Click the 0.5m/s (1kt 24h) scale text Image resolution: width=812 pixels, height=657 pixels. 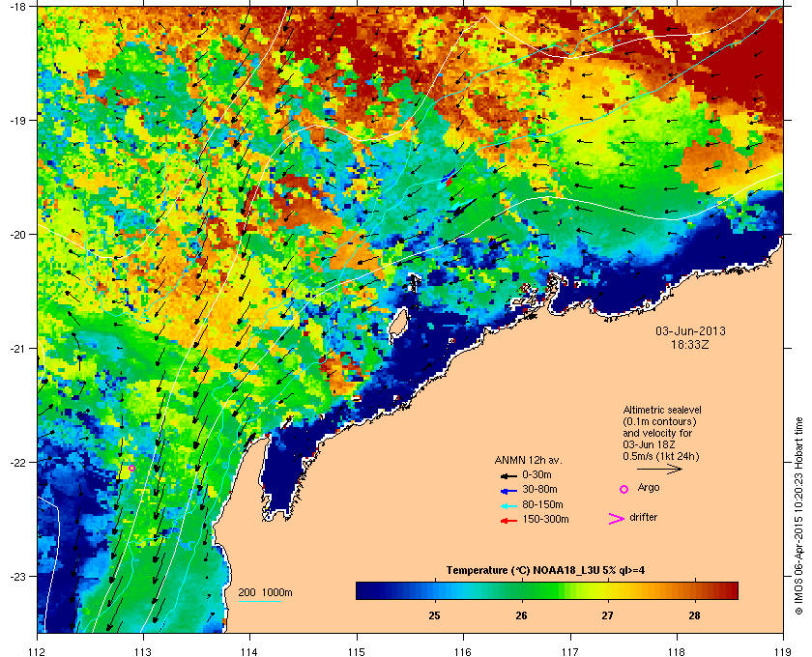tap(661, 457)
